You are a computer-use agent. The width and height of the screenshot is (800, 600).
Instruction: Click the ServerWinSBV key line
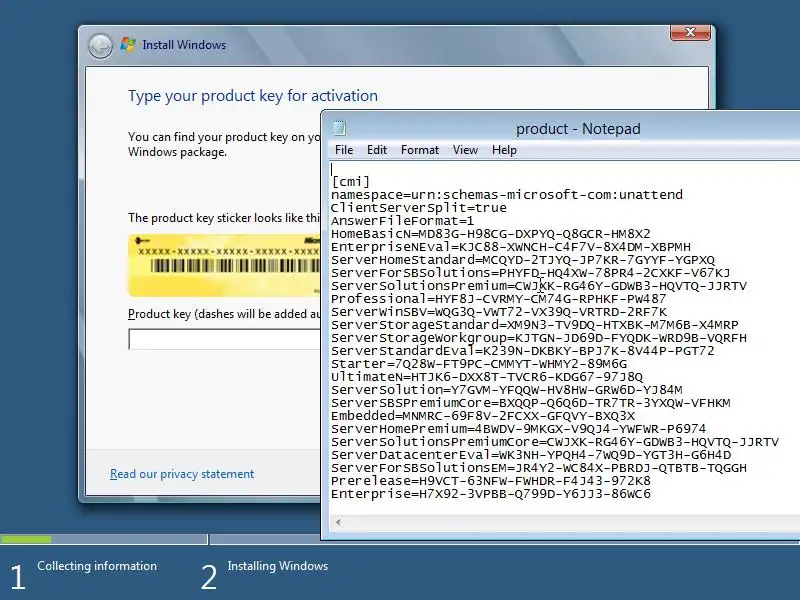499,312
